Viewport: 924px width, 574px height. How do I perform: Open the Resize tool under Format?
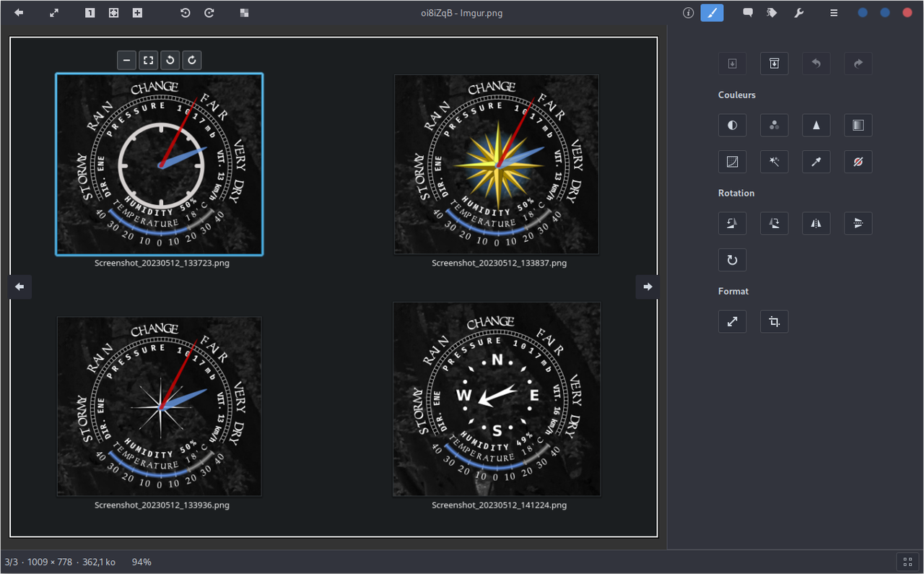tap(732, 321)
